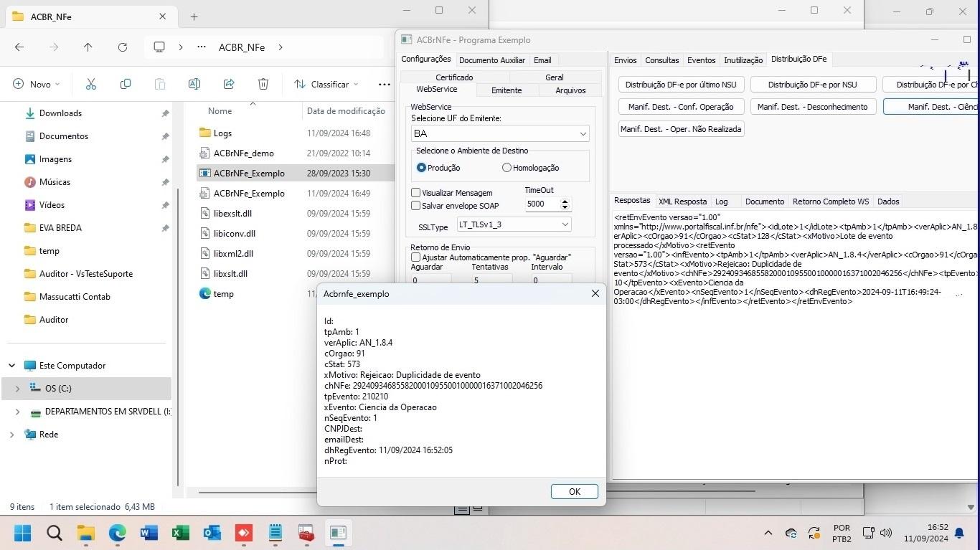The height and width of the screenshot is (550, 980).
Task: Click the chevron after ACBR_NFe in address bar
Action: click(281, 47)
